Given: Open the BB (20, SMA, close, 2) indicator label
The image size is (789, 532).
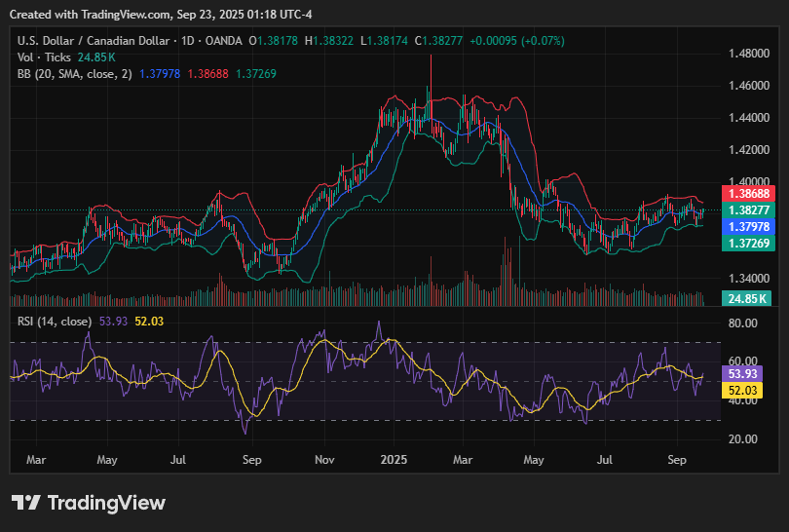Looking at the screenshot, I should coord(74,74).
